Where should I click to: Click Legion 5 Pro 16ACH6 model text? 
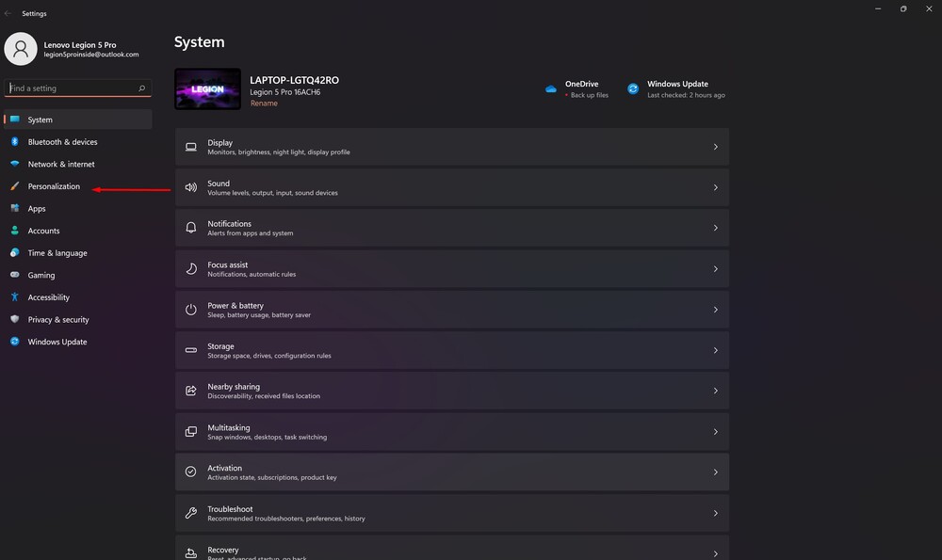coord(285,92)
